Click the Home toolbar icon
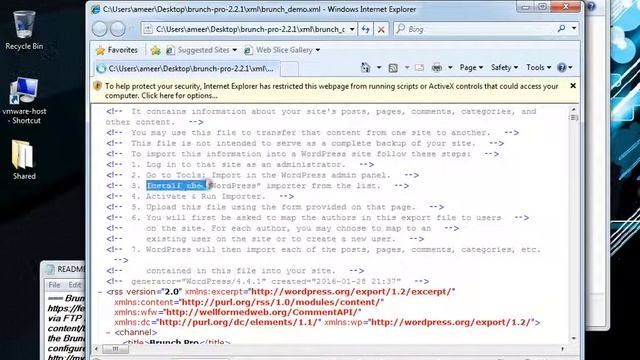Screen dimensions: 640x360 [x=365, y=67]
